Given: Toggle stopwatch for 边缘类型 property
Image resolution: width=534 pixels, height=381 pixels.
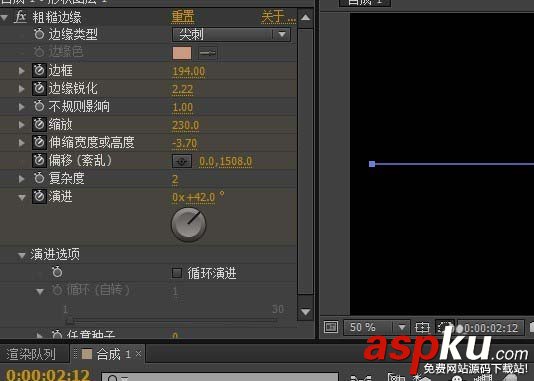Looking at the screenshot, I should pos(39,34).
